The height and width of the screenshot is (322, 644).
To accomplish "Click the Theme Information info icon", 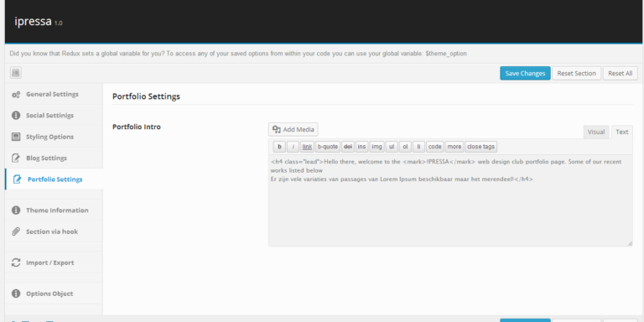I will pyautogui.click(x=16, y=210).
